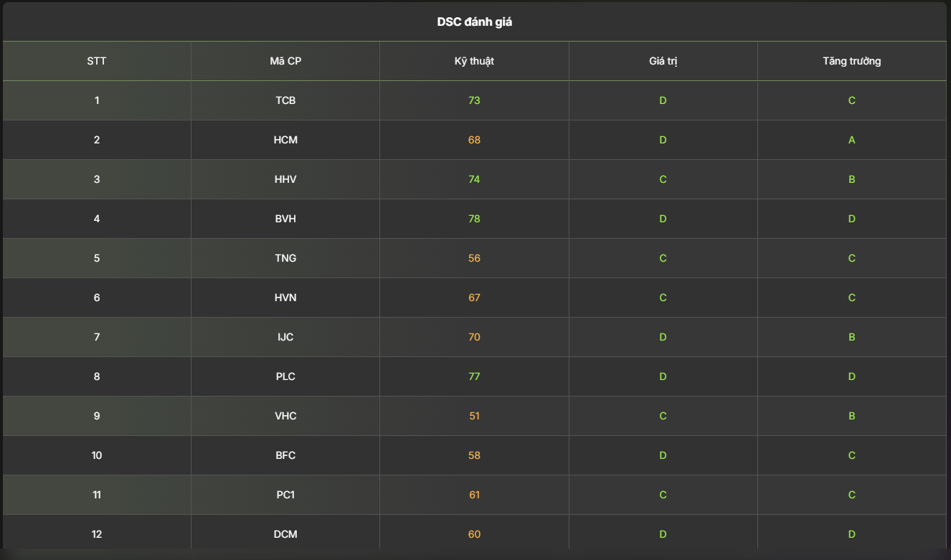This screenshot has width=951, height=560.
Task: Select the Mã CP column header
Action: pyautogui.click(x=285, y=61)
